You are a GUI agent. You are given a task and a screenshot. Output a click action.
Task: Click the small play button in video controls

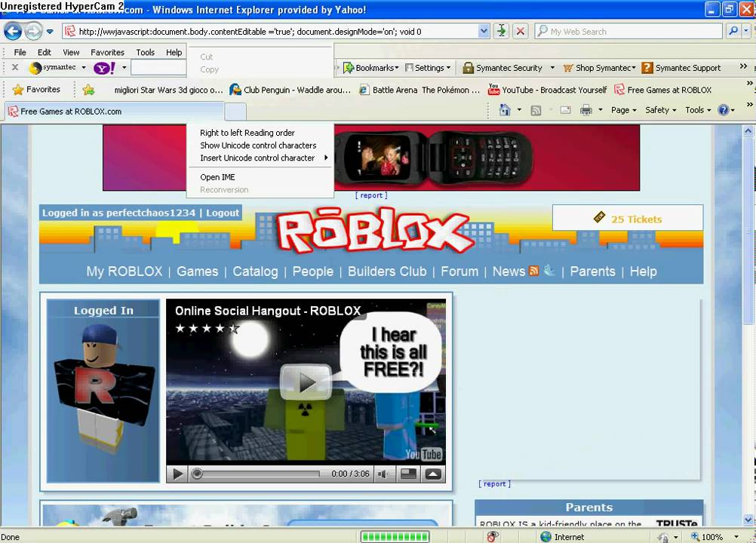(177, 474)
